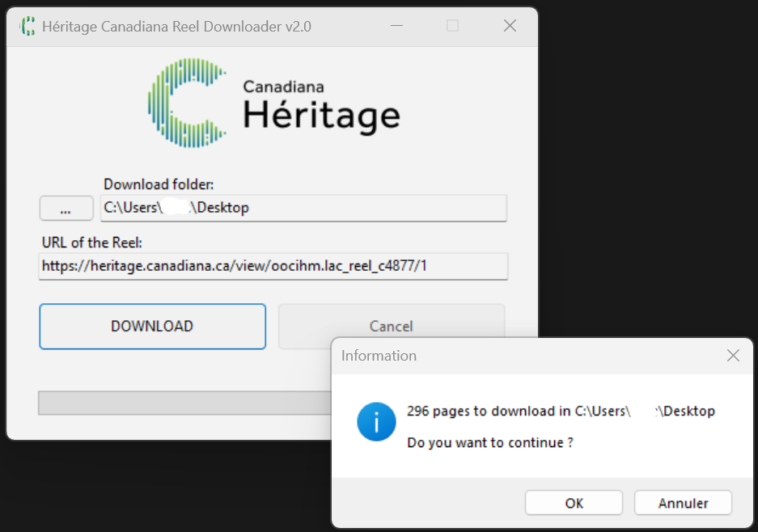Click the Canadiana Héritage logo
The image size is (758, 532).
(274, 103)
